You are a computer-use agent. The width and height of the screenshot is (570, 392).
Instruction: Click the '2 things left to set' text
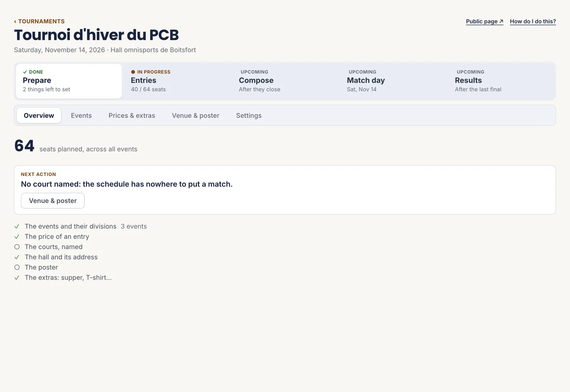point(46,89)
